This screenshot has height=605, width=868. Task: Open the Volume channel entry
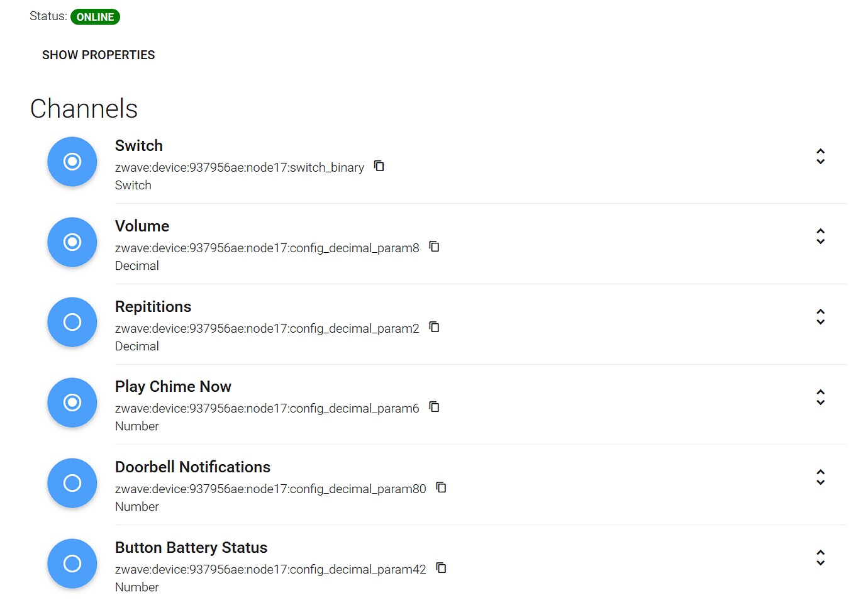pos(142,226)
